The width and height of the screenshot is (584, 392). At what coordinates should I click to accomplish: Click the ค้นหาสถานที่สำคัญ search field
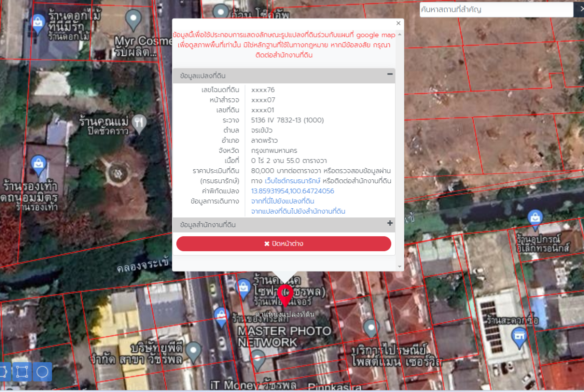496,9
